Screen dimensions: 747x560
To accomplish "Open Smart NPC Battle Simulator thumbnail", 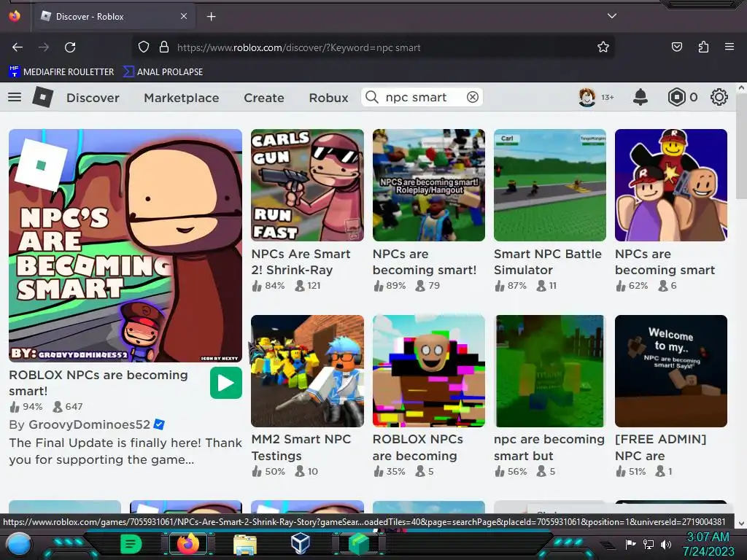I will (550, 185).
